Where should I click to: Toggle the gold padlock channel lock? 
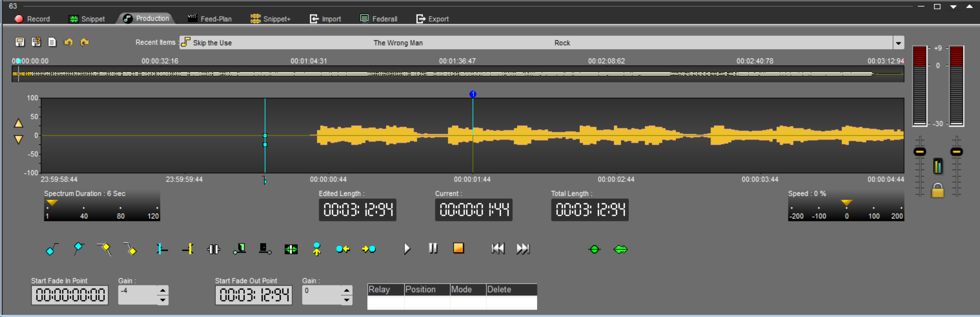tap(938, 191)
